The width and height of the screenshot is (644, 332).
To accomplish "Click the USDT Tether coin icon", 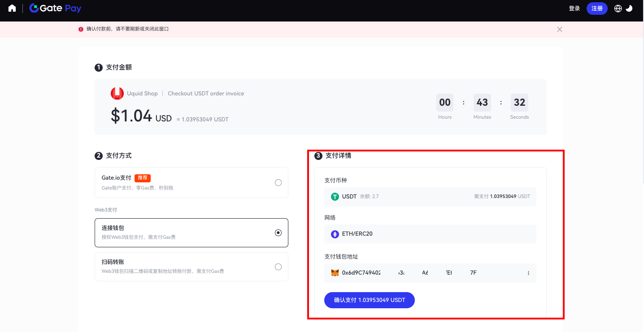I will 335,196.
